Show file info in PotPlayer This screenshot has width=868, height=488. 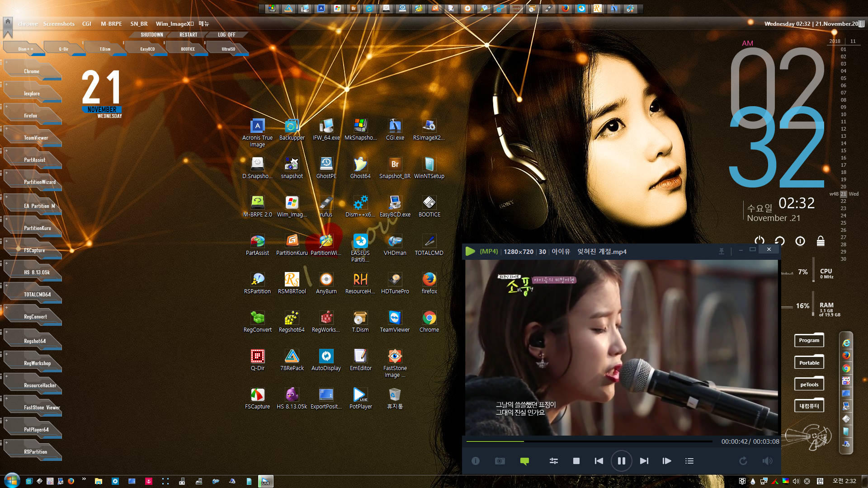pos(475,461)
